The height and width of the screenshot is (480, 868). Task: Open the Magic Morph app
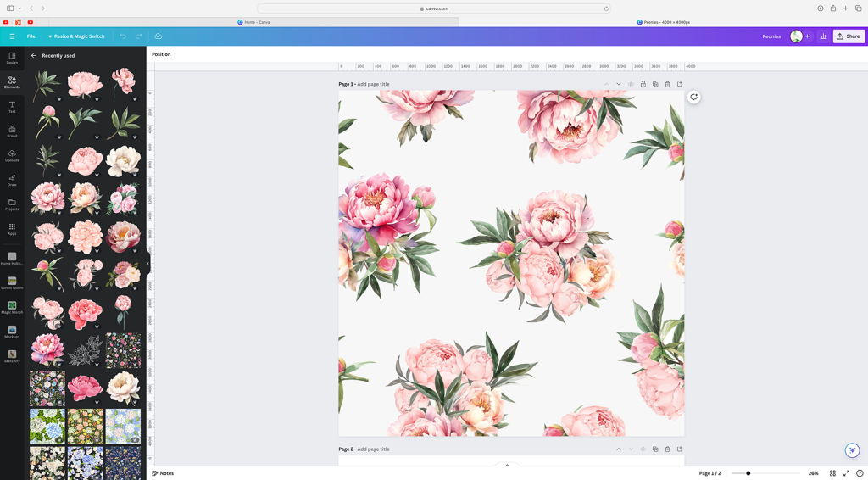12,307
